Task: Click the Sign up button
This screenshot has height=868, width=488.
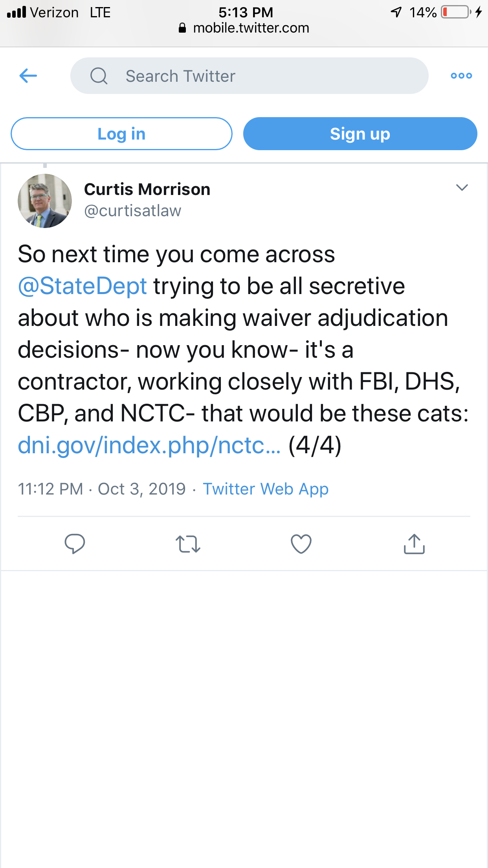Action: click(360, 134)
